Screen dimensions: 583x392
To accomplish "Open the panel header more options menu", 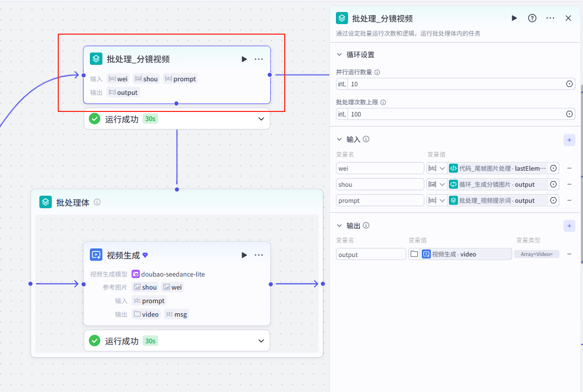I will 550,18.
